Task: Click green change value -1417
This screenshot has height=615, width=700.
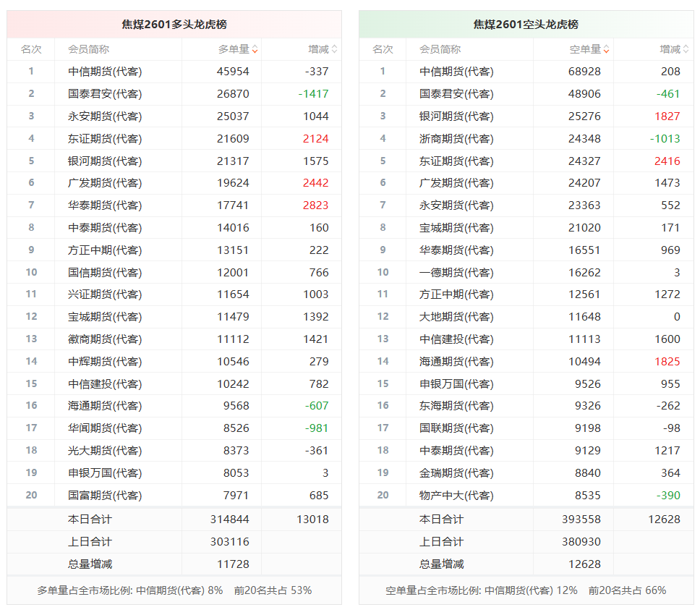Action: (313, 94)
